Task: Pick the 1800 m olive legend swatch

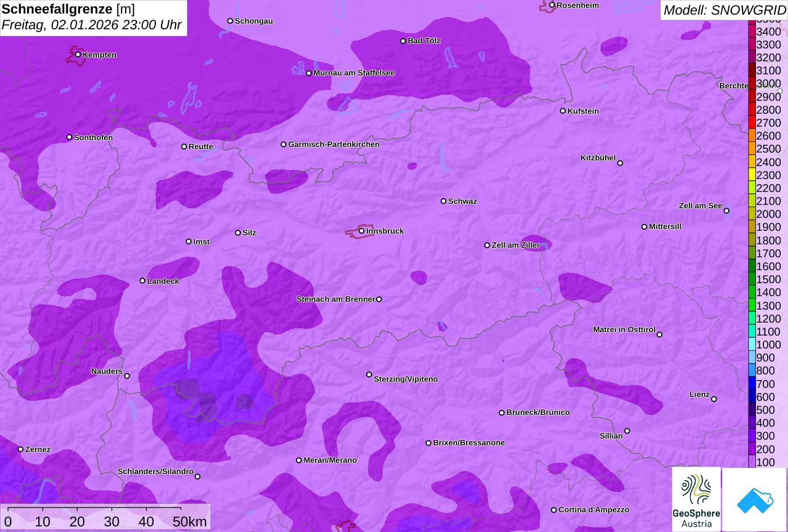Action: [x=752, y=240]
